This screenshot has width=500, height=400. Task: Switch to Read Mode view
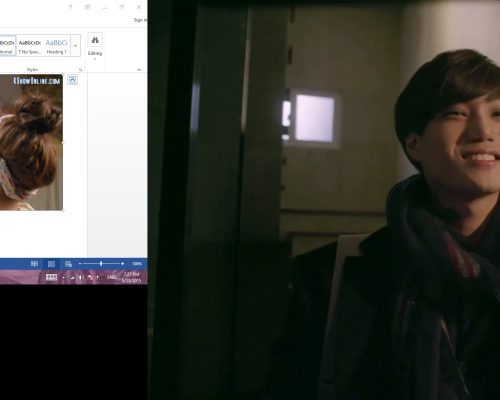[34, 264]
